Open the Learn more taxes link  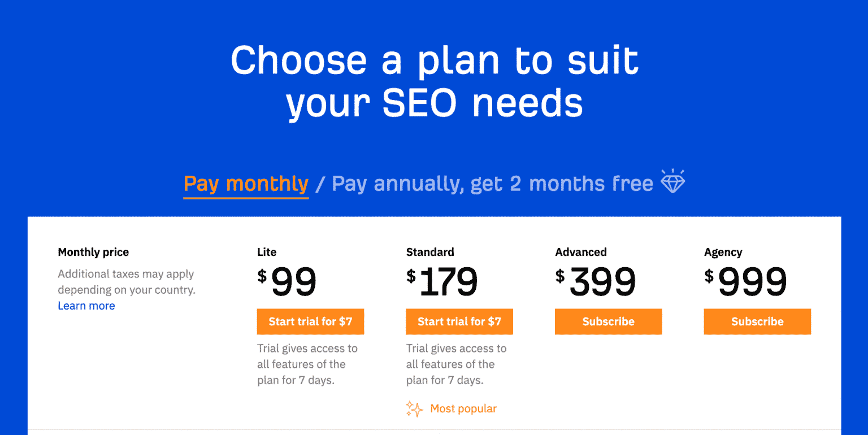[86, 306]
